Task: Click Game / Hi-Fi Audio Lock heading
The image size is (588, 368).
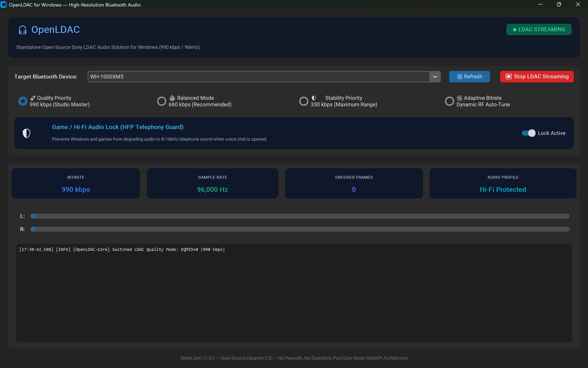Action: tap(118, 127)
